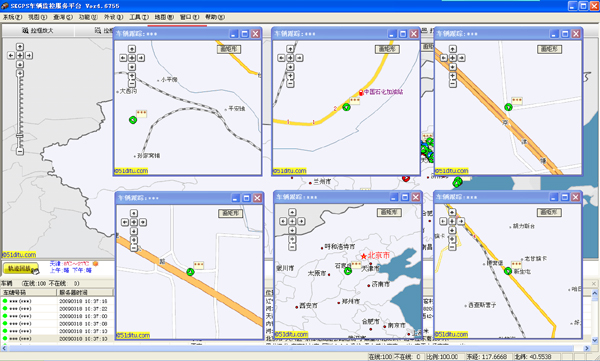The height and width of the screenshot is (361, 600).
Task: Click the main map zoom slider handle
Action: point(20,136)
